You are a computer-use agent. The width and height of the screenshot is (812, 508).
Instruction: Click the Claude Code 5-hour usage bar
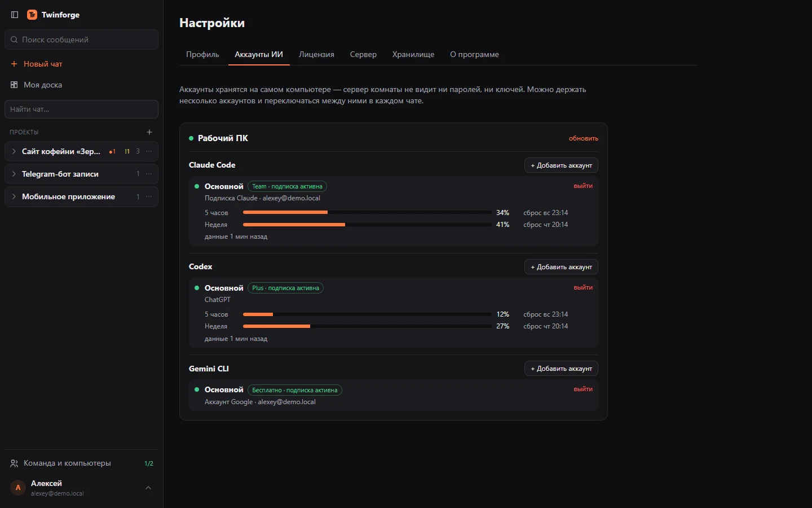click(x=367, y=212)
